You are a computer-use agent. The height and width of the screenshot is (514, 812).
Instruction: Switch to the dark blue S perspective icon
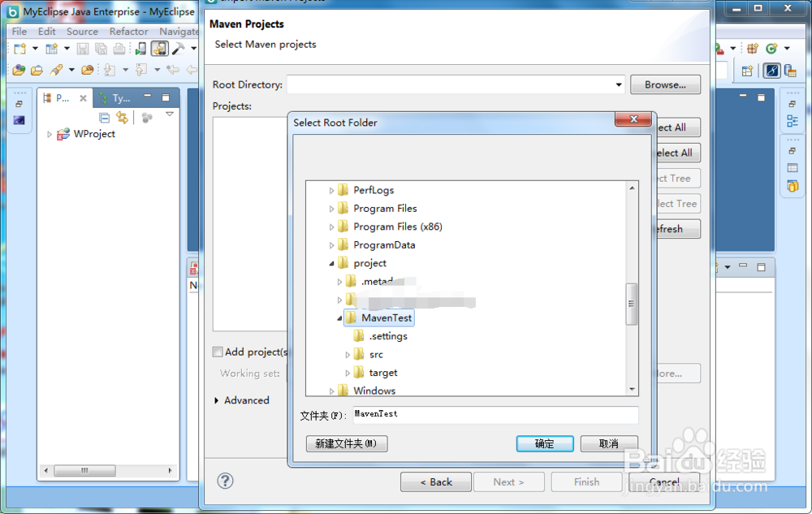[771, 71]
